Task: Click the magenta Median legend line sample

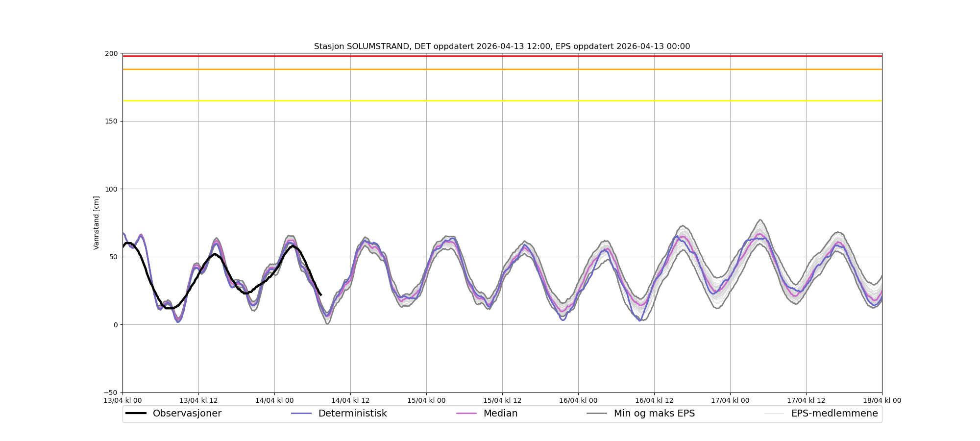Action: (466, 414)
